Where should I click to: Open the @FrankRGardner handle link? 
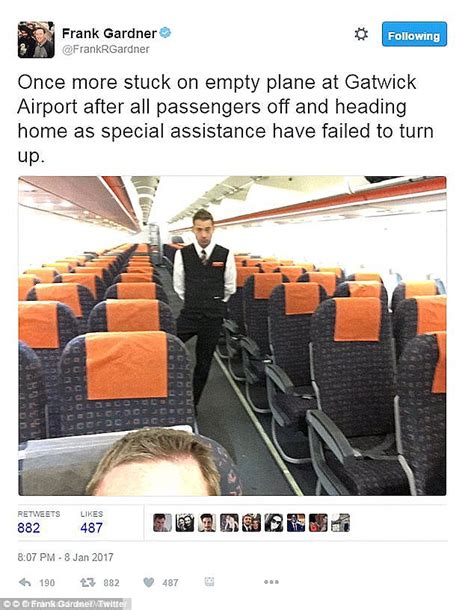pos(106,49)
